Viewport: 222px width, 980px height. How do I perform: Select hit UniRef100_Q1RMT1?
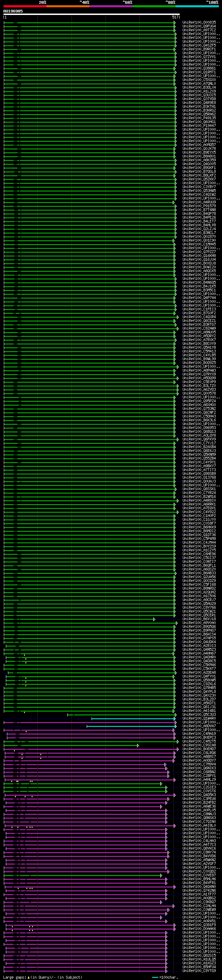click(199, 72)
